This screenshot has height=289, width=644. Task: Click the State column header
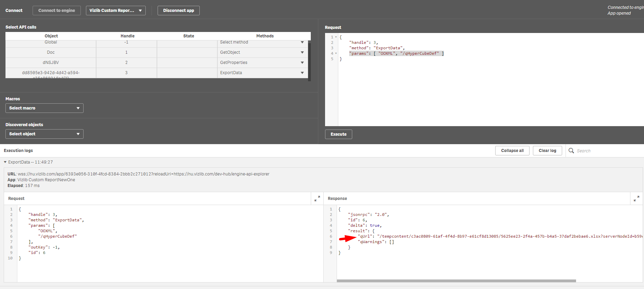tap(189, 36)
